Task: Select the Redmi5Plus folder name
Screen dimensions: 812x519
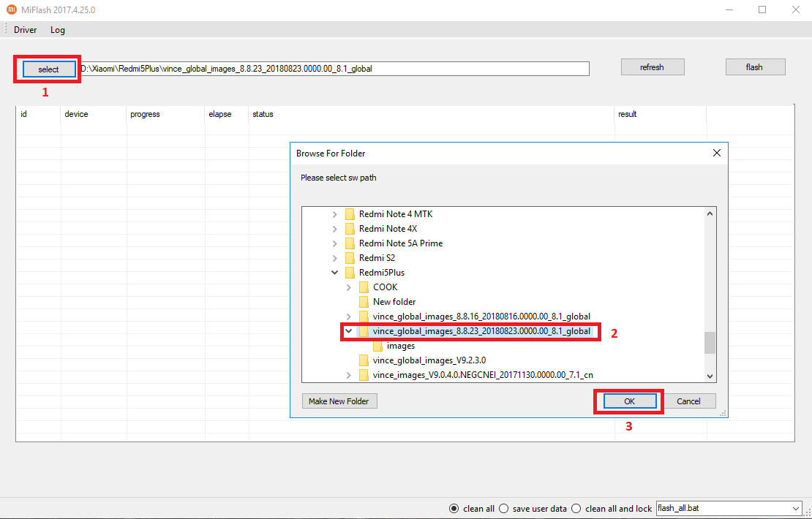Action: pos(382,272)
